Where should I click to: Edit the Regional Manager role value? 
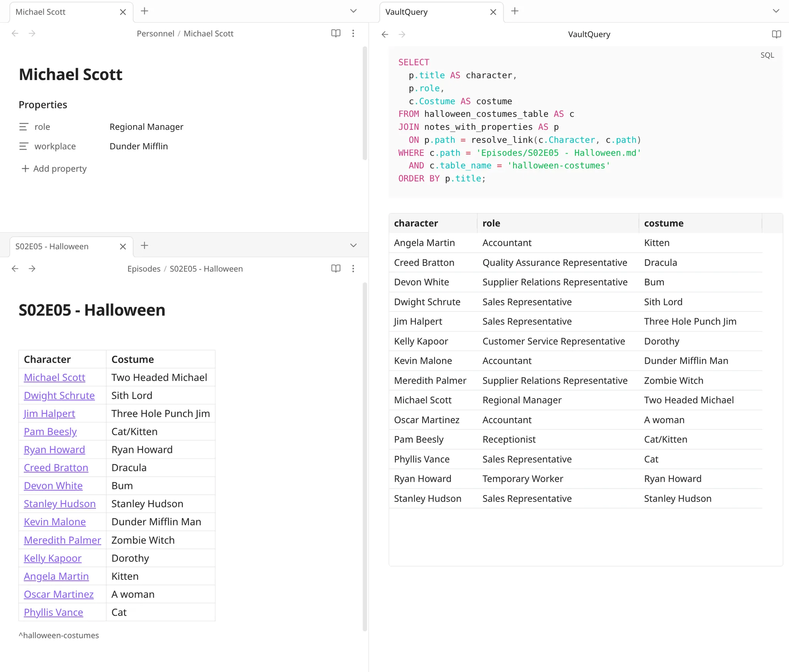(x=146, y=127)
